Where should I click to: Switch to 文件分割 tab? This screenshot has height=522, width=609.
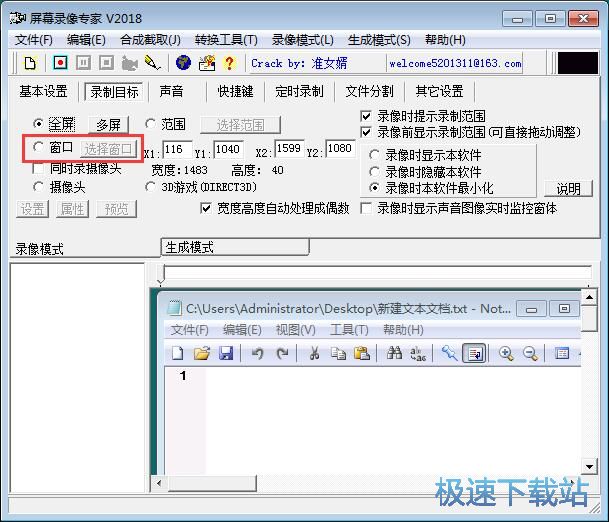point(369,92)
